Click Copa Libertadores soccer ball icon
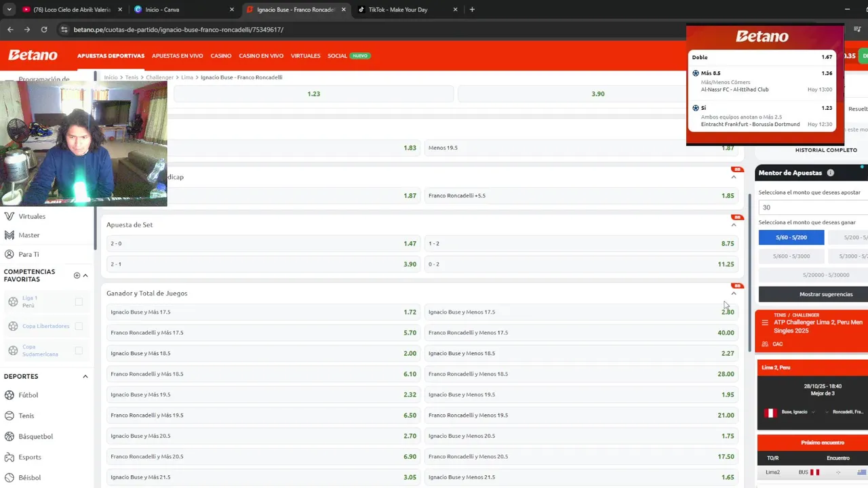Image resolution: width=868 pixels, height=488 pixels. 13,326
